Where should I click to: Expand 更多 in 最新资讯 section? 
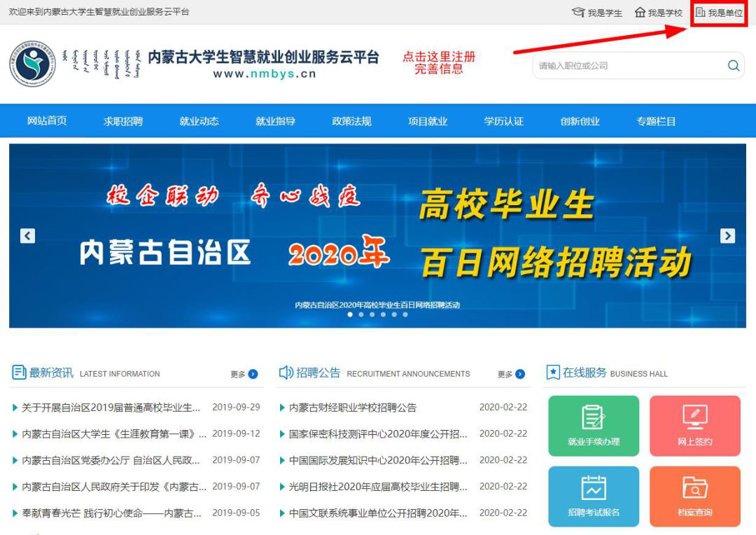coord(244,374)
